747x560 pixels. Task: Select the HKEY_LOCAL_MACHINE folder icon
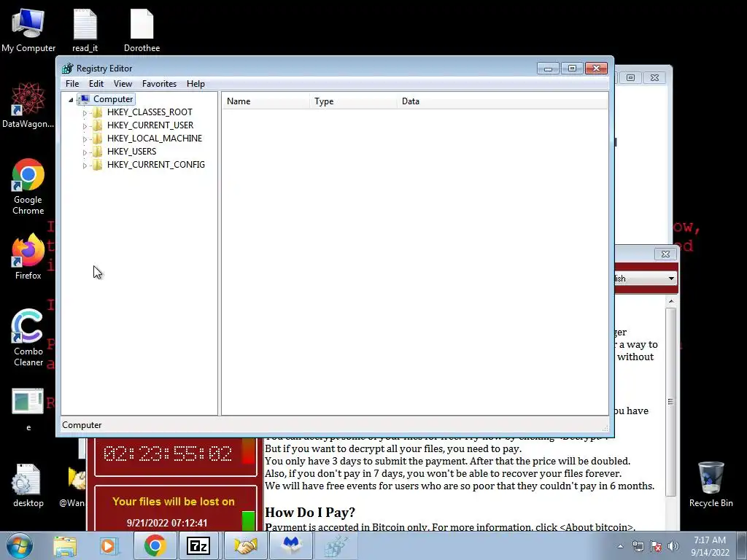(x=97, y=139)
